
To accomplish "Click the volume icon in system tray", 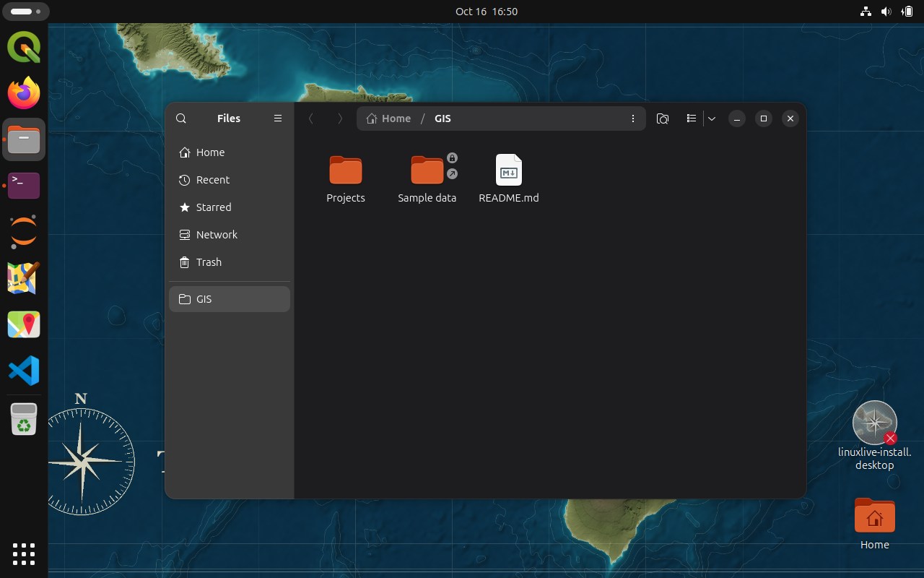I will 886,12.
